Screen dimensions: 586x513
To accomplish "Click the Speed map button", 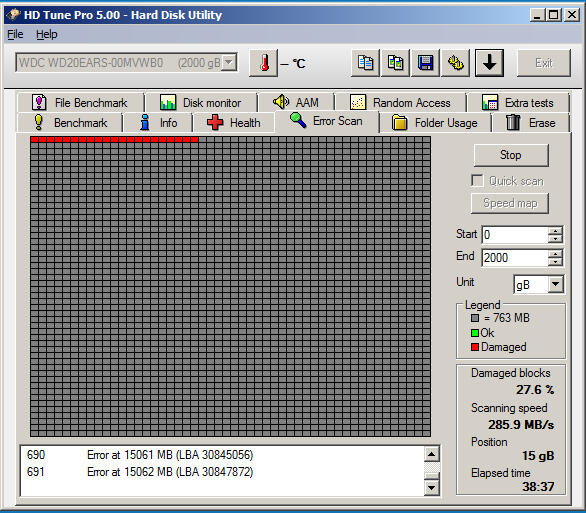I will [510, 203].
